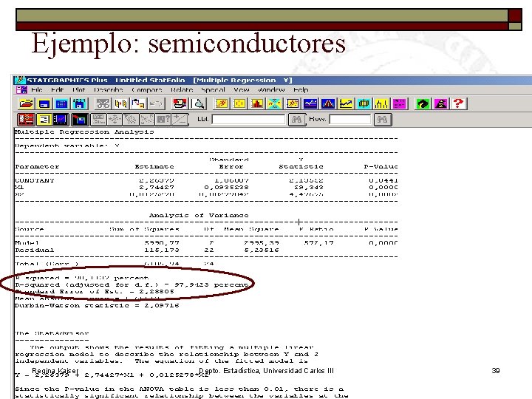
Task: Select Residual sum of squares 115,173
Action: click(x=162, y=250)
